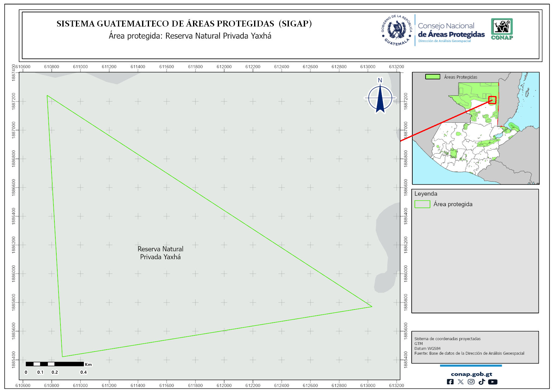The height and width of the screenshot is (392, 555).
Task: Open the X (Twitter) social icon
Action: pyautogui.click(x=461, y=382)
